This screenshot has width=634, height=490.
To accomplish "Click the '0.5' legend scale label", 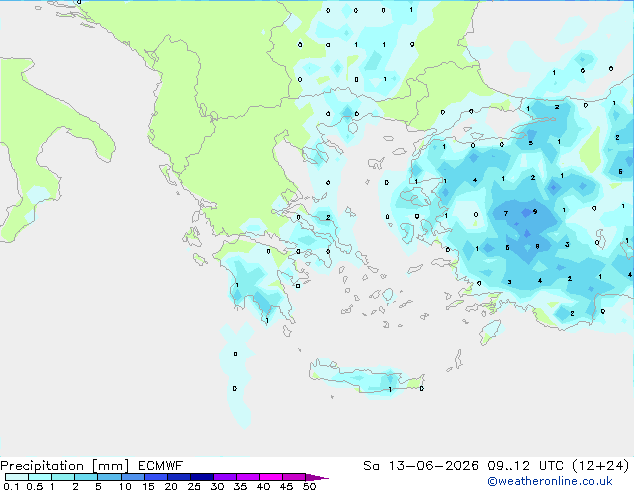I will [x=35, y=486].
